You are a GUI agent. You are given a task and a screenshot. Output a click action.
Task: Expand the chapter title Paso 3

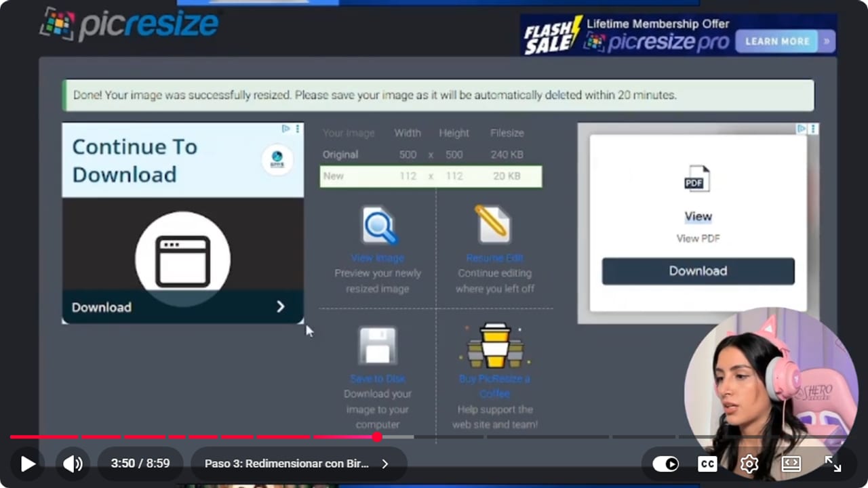pyautogui.click(x=298, y=464)
